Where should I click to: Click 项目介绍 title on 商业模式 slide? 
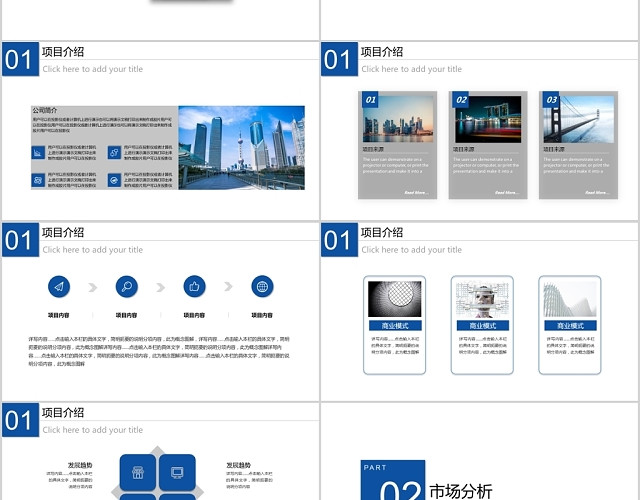click(x=382, y=232)
